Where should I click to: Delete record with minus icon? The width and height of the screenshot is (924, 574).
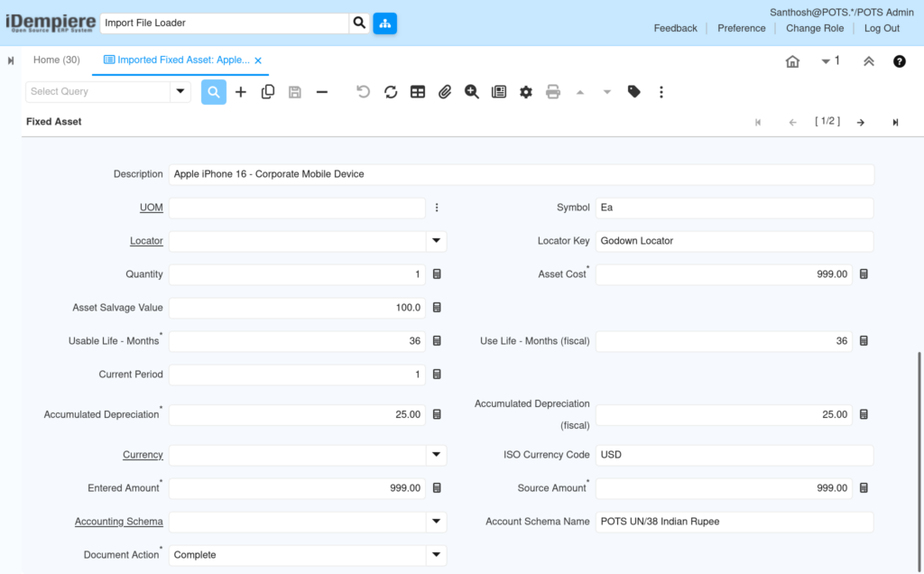(x=322, y=92)
